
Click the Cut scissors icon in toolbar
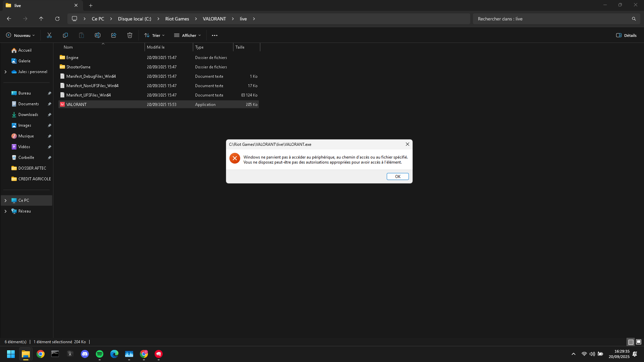(49, 35)
